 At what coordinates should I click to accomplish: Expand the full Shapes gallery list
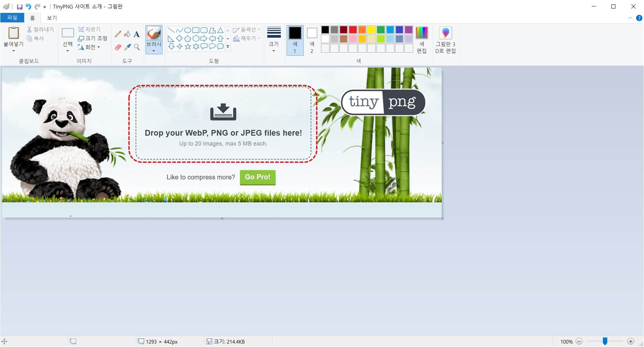(228, 47)
